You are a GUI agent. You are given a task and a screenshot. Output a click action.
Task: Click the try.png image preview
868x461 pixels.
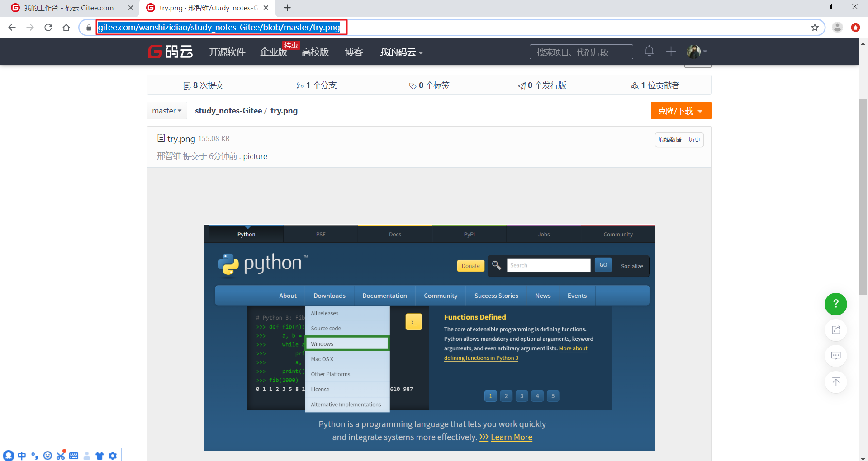429,338
